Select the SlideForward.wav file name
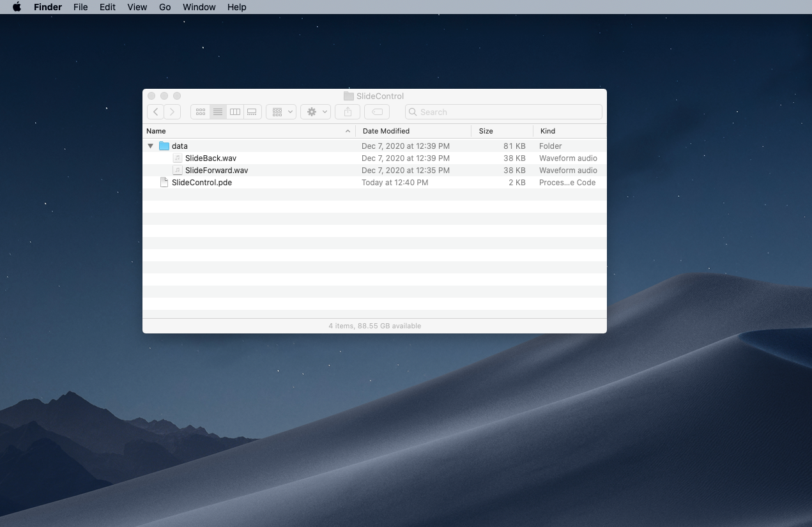 (x=217, y=170)
